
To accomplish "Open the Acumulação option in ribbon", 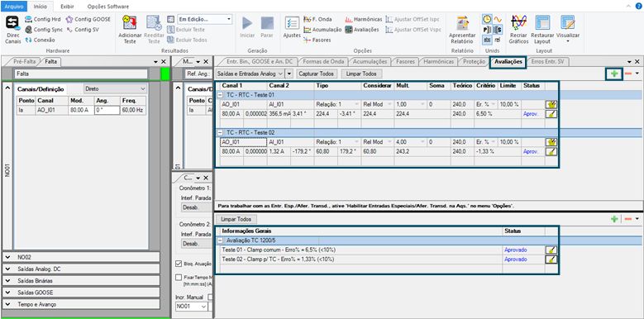I will (x=322, y=30).
